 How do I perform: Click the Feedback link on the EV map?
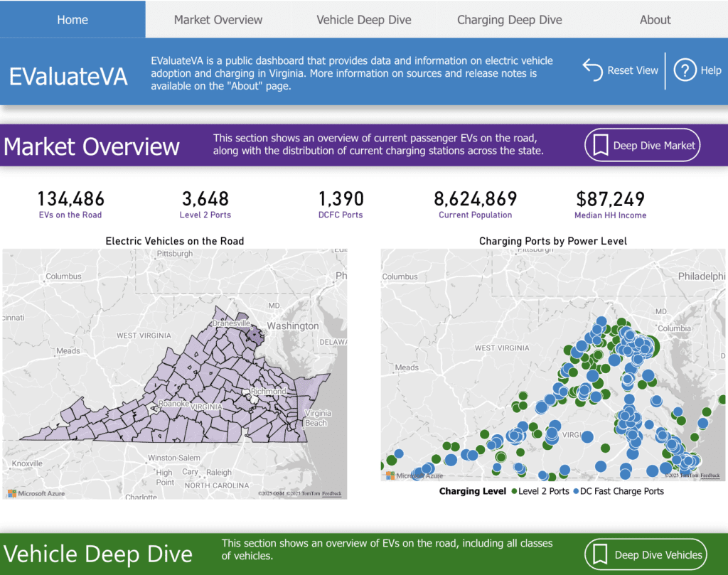pos(331,493)
